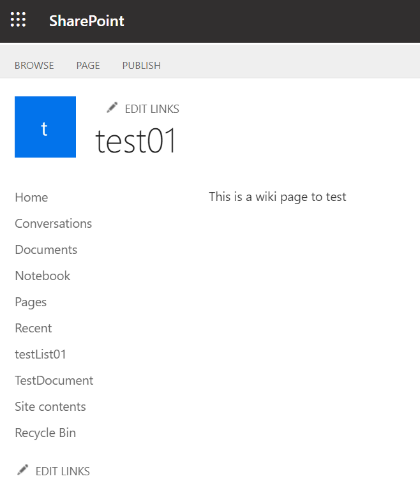Image resolution: width=420 pixels, height=504 pixels.
Task: Click pencil icon below Recycle Bin
Action: pos(22,470)
